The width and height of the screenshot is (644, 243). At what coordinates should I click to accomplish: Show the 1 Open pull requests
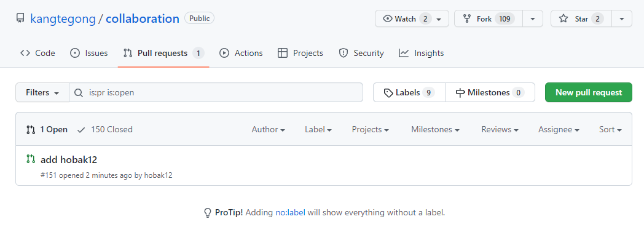click(47, 130)
